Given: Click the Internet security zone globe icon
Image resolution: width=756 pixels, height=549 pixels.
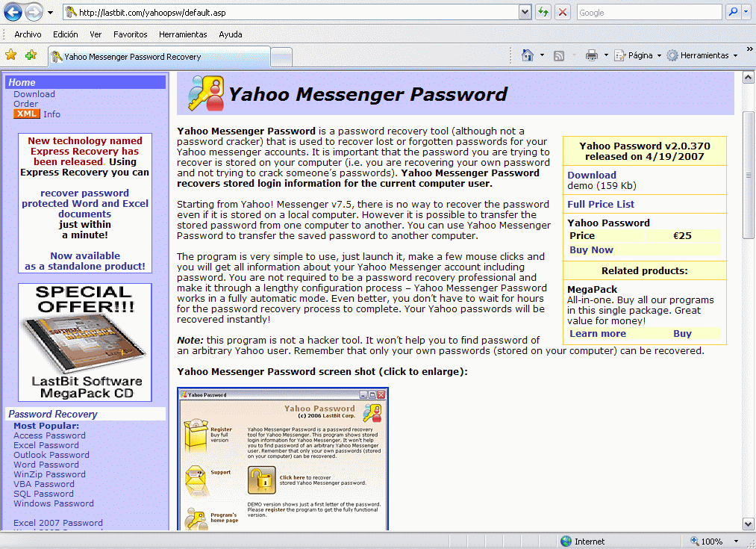Looking at the screenshot, I should (x=566, y=542).
